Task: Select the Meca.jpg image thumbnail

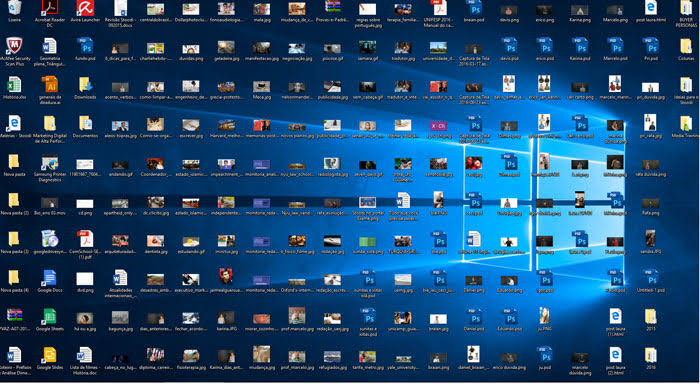Action: click(262, 88)
